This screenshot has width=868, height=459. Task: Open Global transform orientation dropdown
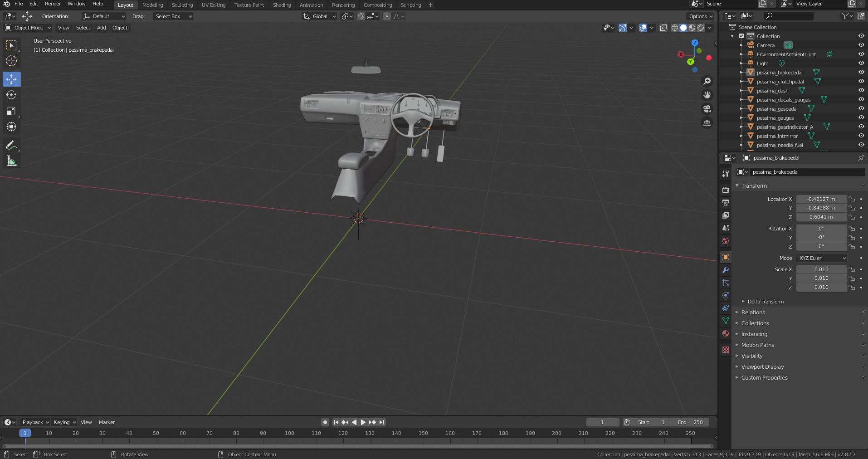click(x=320, y=16)
